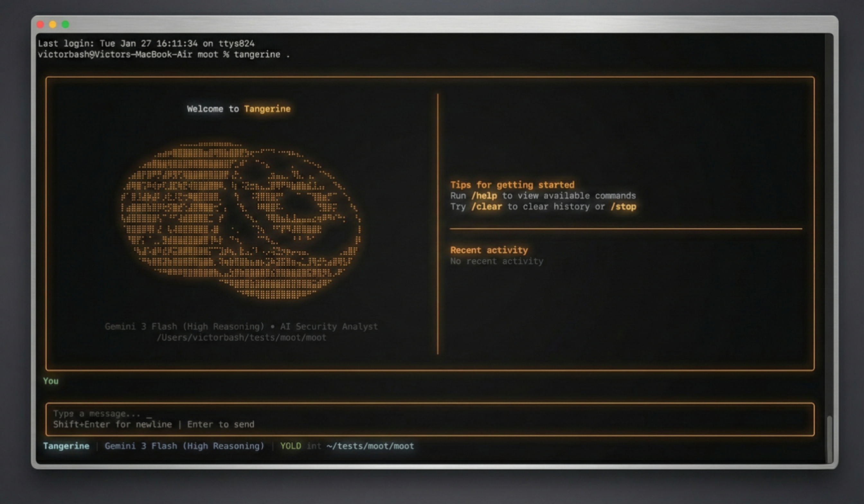Viewport: 864px width, 504px height.
Task: Click the green fullscreen window button
Action: [65, 24]
